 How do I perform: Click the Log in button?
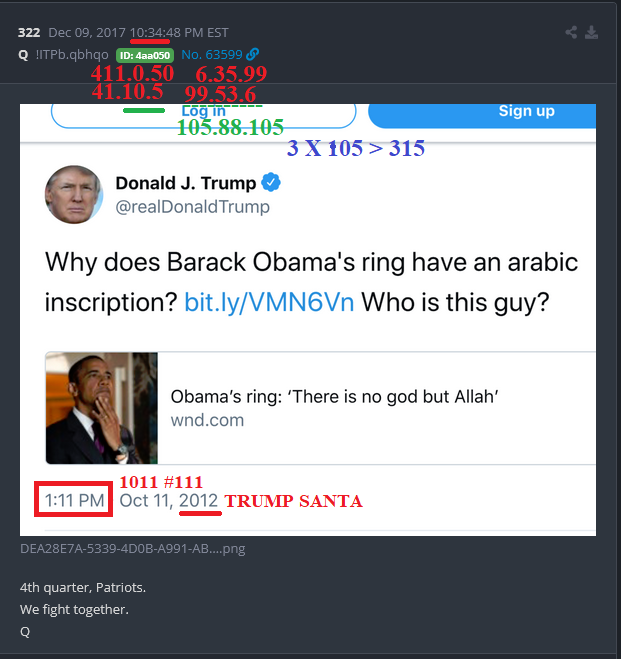pyautogui.click(x=204, y=115)
